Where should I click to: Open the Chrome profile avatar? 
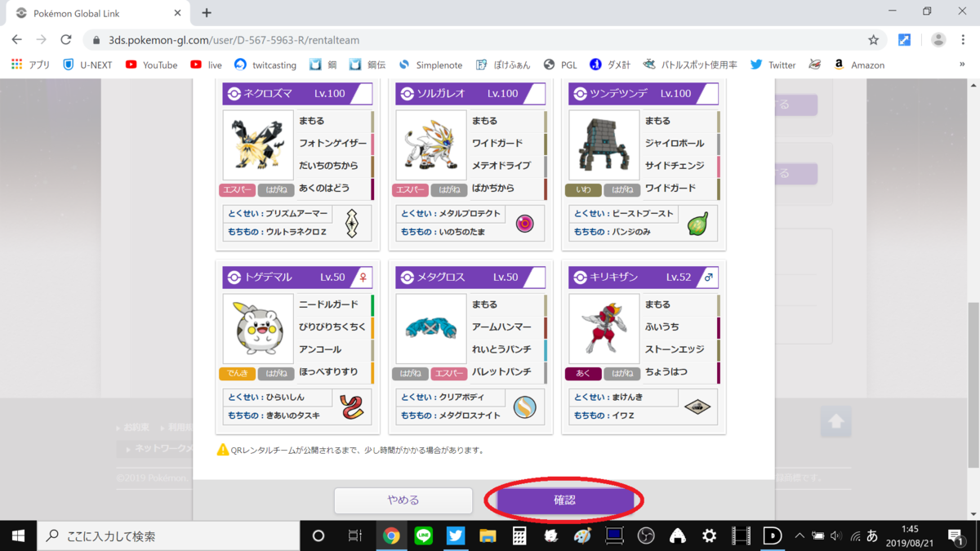click(x=938, y=39)
